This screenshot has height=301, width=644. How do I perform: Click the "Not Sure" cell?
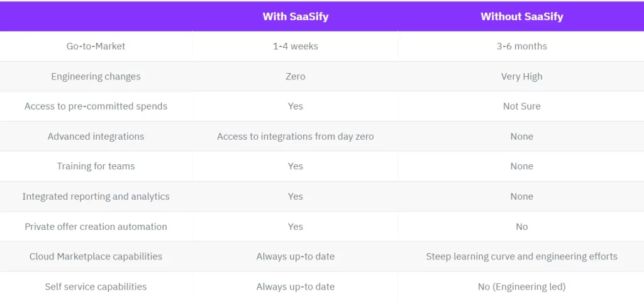point(522,106)
